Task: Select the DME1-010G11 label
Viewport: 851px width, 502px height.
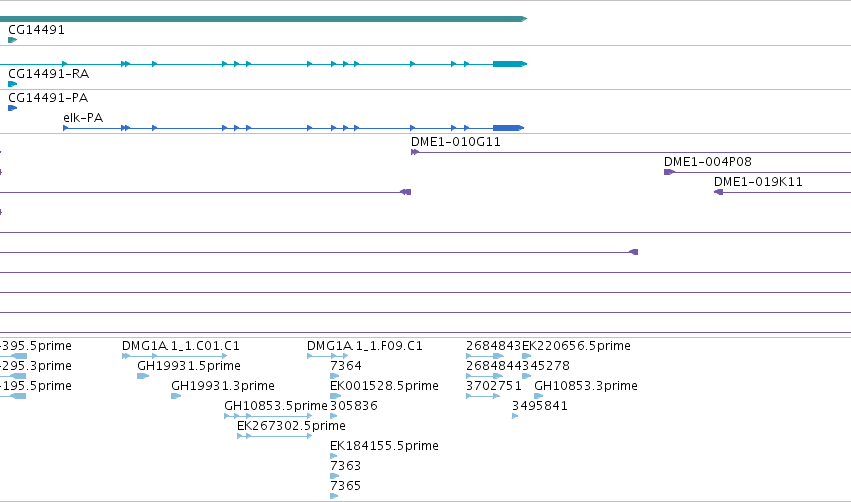Action: (x=456, y=142)
